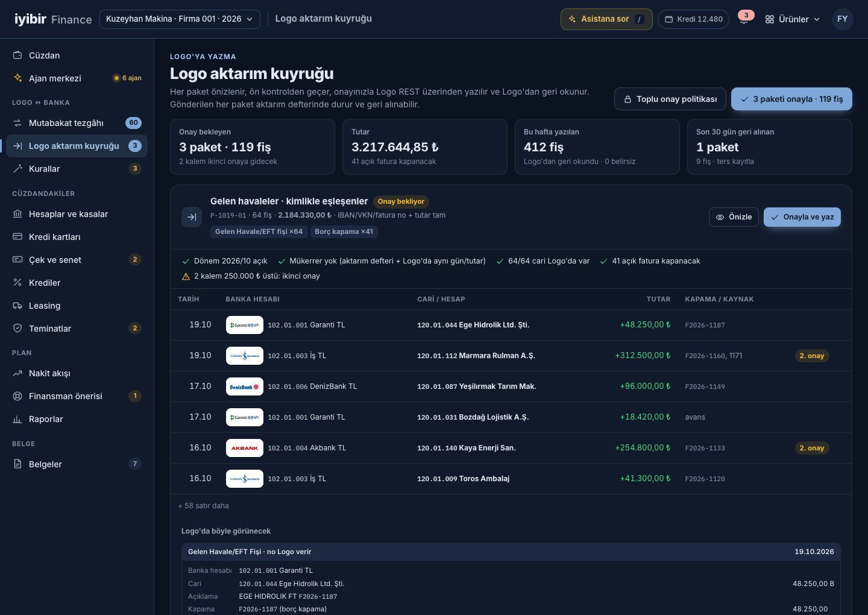Click the Onayla ve yaz button
868x615 pixels.
[802, 217]
